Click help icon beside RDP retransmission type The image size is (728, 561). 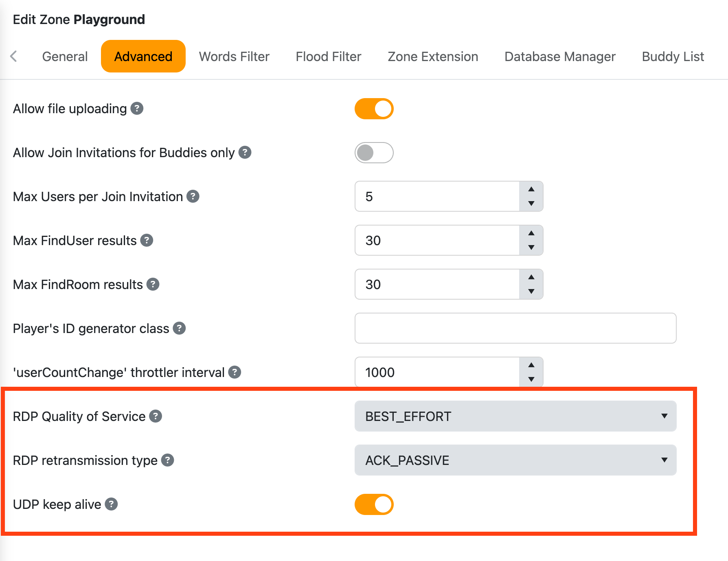tap(167, 460)
